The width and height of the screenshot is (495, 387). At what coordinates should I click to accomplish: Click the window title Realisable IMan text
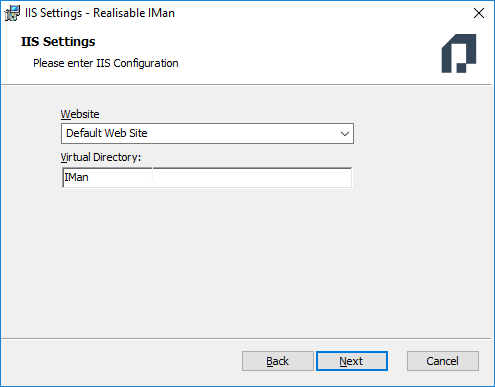click(x=134, y=13)
